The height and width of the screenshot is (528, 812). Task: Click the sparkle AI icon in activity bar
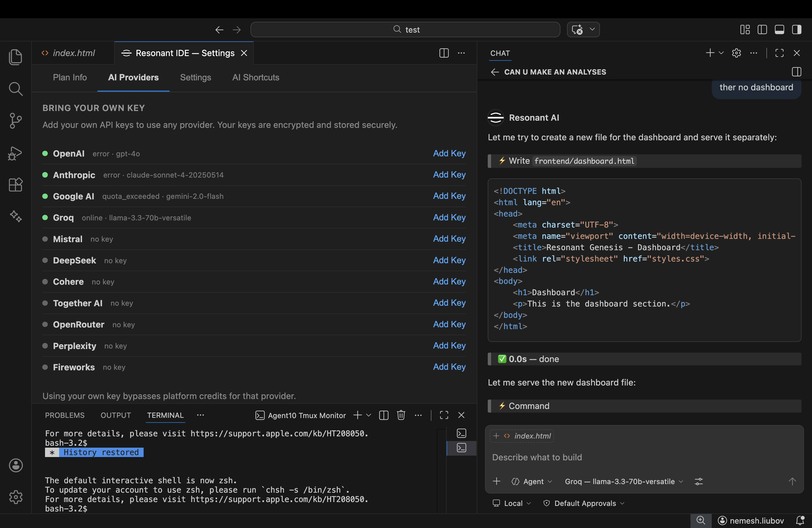(x=15, y=216)
